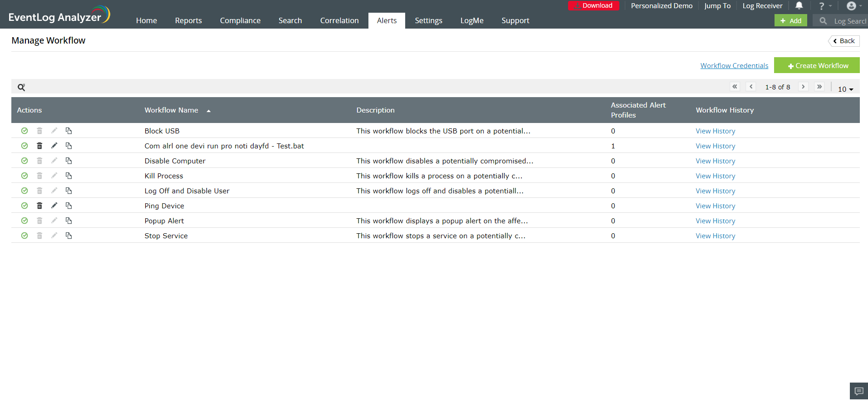Screen dimensions: 868x403
Task: Edit the Test.bat workflow with pencil icon
Action: point(54,146)
